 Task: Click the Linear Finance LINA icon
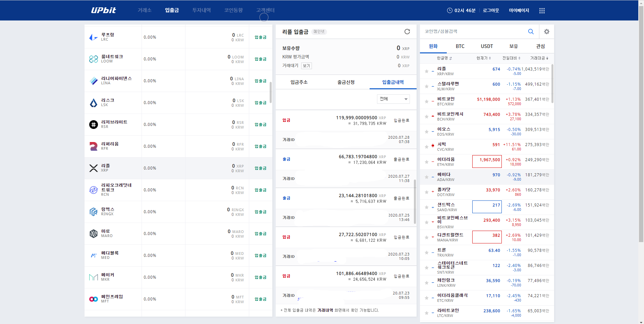pos(93,81)
